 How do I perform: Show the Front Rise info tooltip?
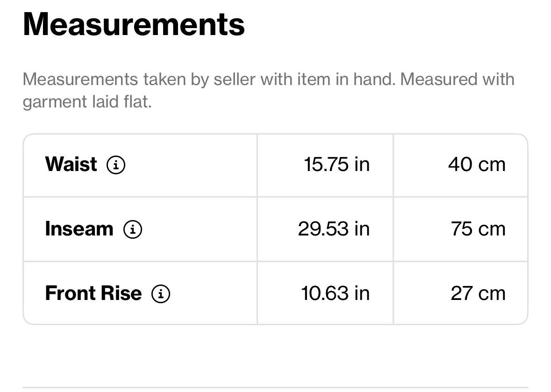(161, 293)
